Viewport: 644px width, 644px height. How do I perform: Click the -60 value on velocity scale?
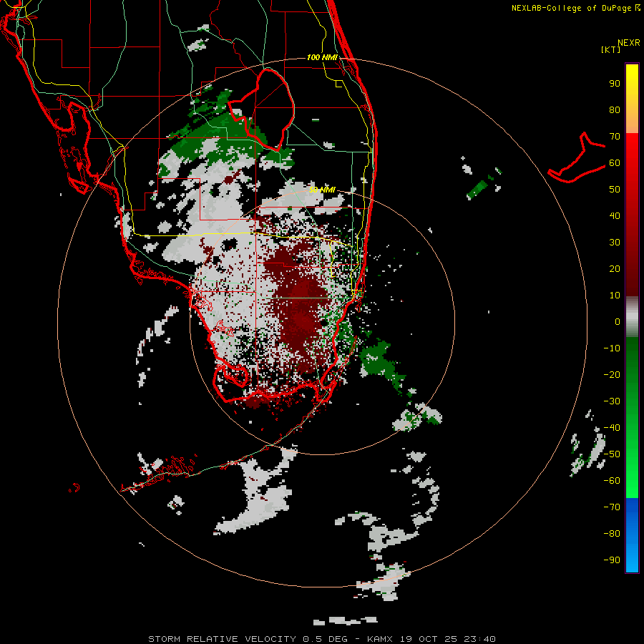click(x=612, y=481)
